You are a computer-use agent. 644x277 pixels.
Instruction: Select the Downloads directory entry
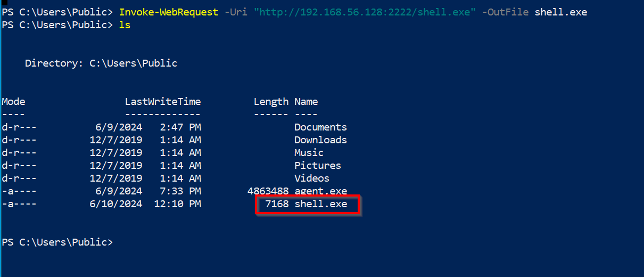pos(320,140)
